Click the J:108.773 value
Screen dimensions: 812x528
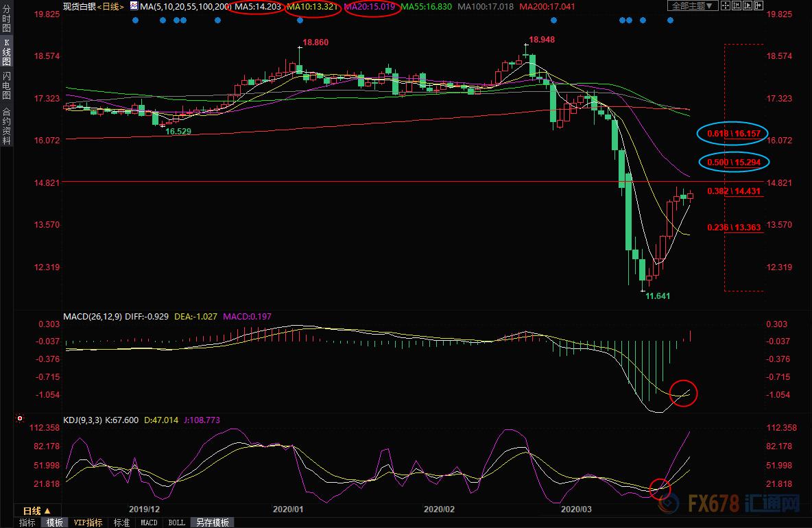(202, 420)
